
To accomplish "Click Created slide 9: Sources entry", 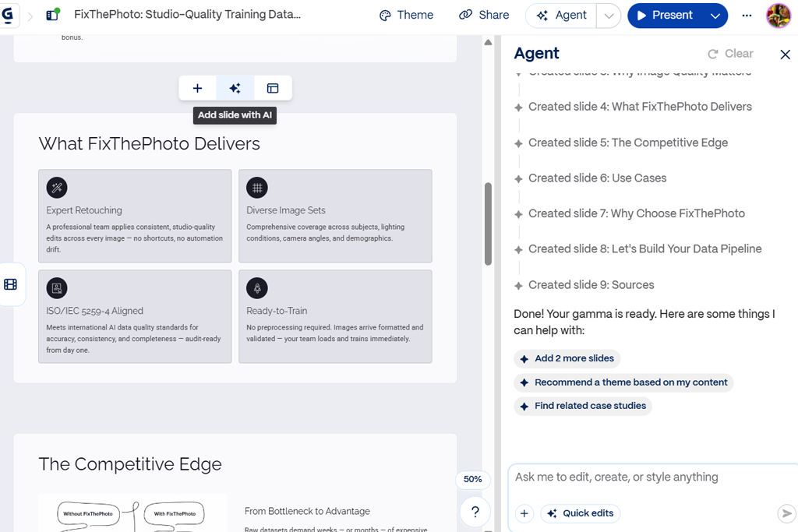I will click(x=591, y=285).
